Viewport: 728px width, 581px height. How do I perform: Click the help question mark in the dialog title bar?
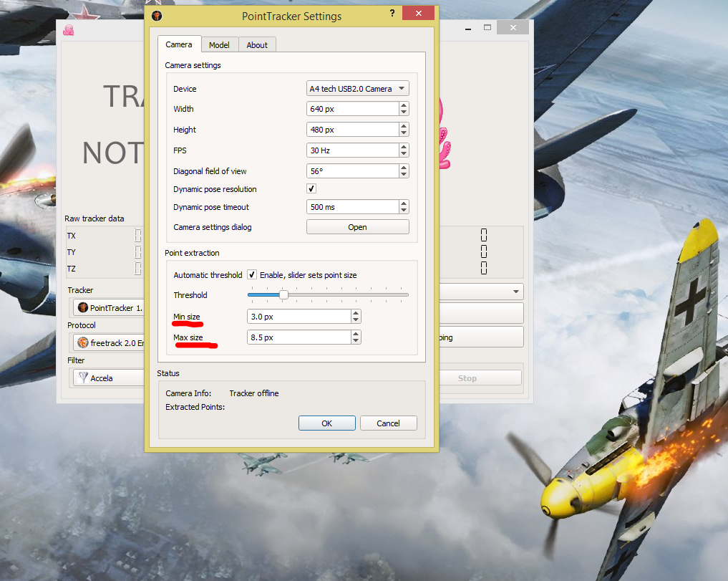click(392, 13)
